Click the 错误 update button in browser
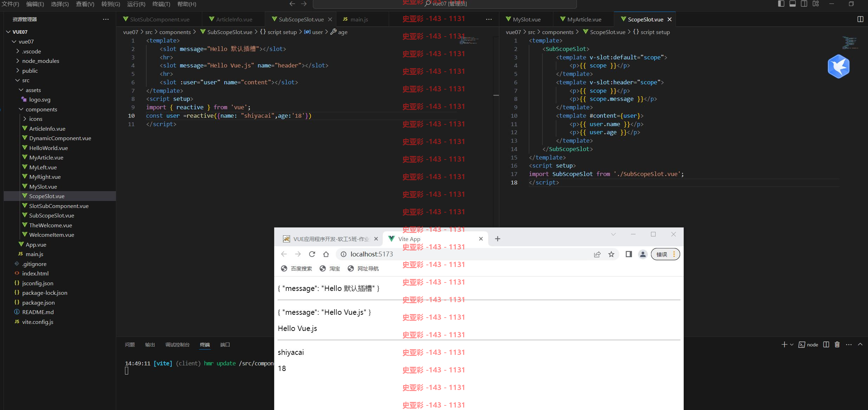Viewport: 868px width, 410px height. [665, 254]
